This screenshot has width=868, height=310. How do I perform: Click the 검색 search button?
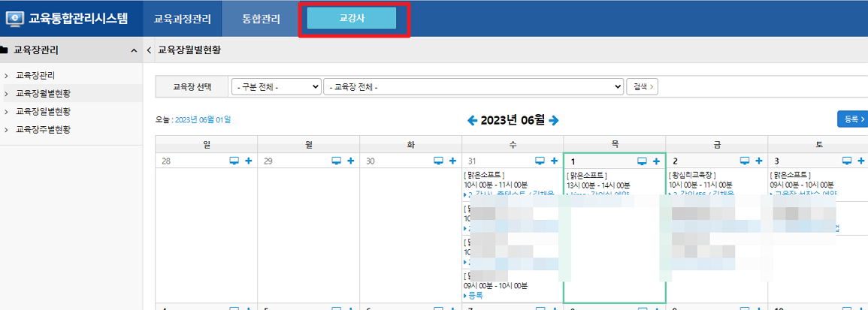click(x=643, y=86)
